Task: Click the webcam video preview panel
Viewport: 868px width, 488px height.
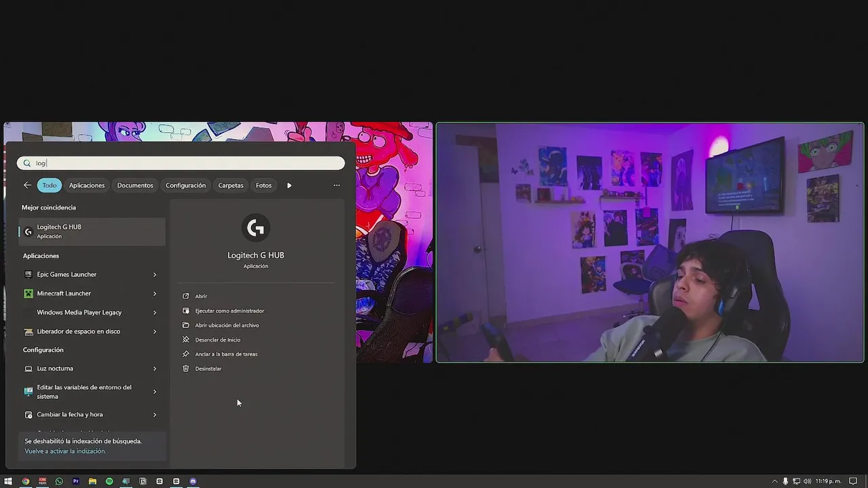Action: 650,242
